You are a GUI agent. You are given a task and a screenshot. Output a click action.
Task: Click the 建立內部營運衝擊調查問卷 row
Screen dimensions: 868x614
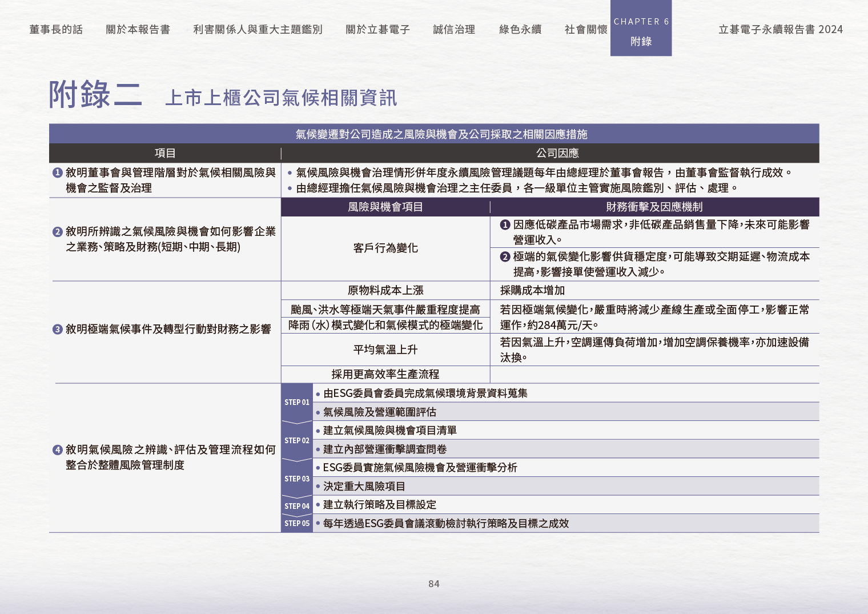[x=566, y=449]
